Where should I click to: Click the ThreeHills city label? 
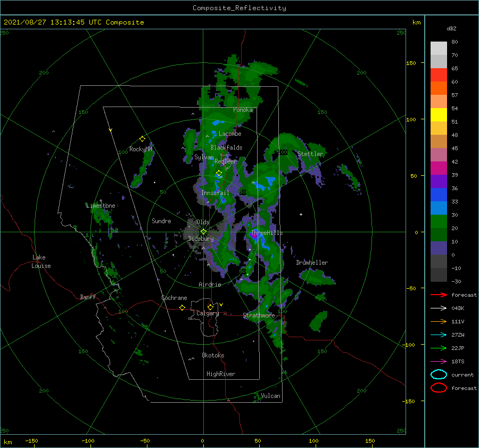[x=267, y=233]
